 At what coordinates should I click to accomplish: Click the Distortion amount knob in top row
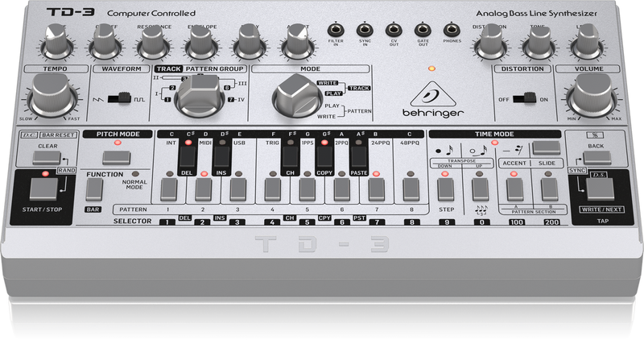tap(490, 42)
